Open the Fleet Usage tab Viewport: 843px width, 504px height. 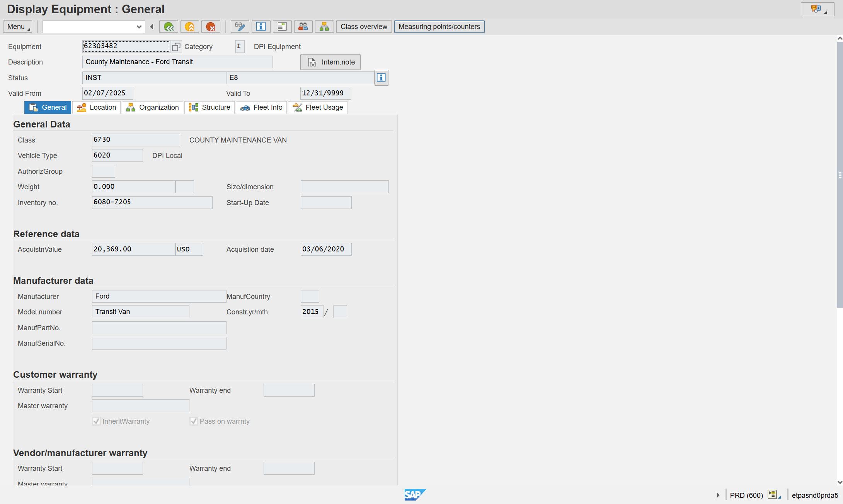click(x=318, y=107)
